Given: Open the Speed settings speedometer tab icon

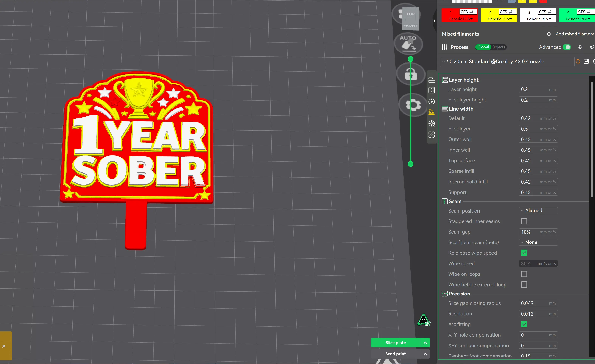Looking at the screenshot, I should [431, 101].
